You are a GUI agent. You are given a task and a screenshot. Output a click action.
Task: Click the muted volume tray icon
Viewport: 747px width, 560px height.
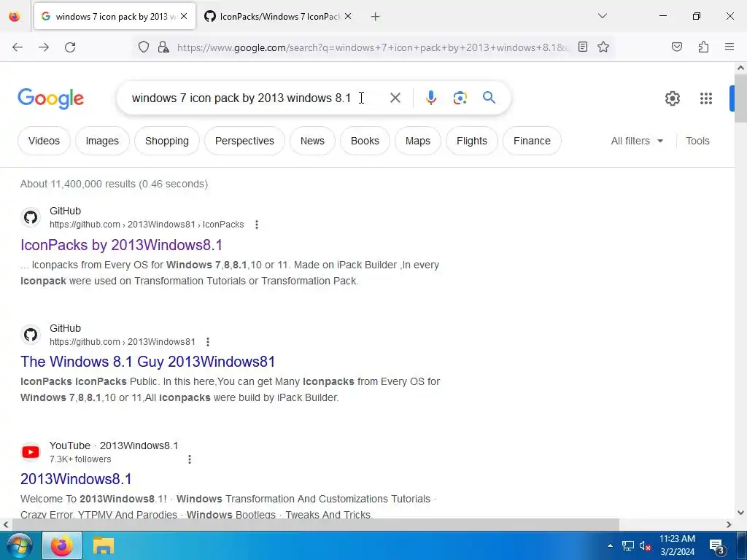646,545
